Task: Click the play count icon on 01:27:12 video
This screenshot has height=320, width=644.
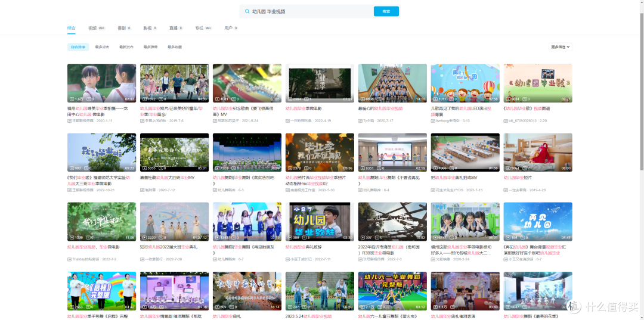Action: click(144, 238)
